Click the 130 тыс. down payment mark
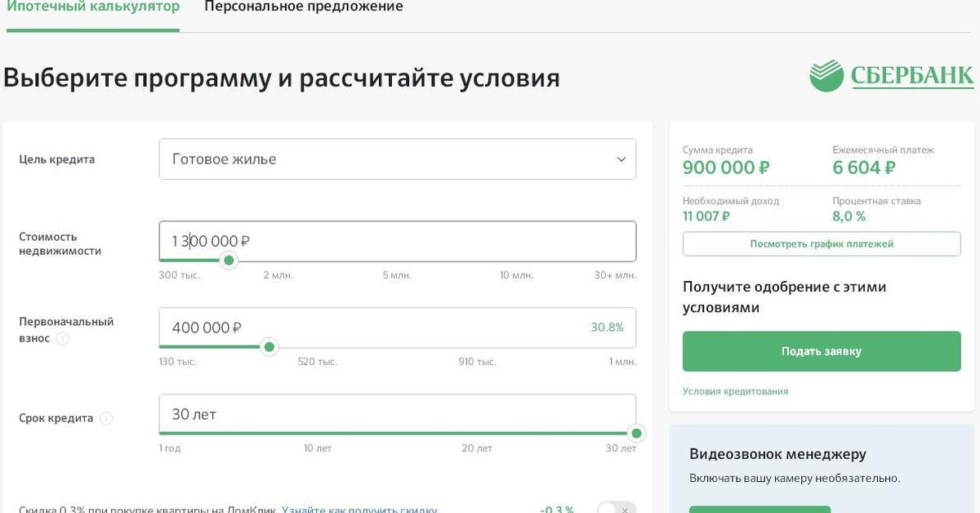The width and height of the screenshot is (980, 513). (x=178, y=362)
